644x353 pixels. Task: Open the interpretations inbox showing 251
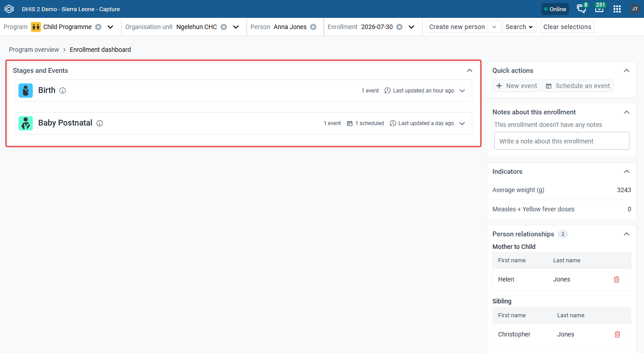point(599,9)
